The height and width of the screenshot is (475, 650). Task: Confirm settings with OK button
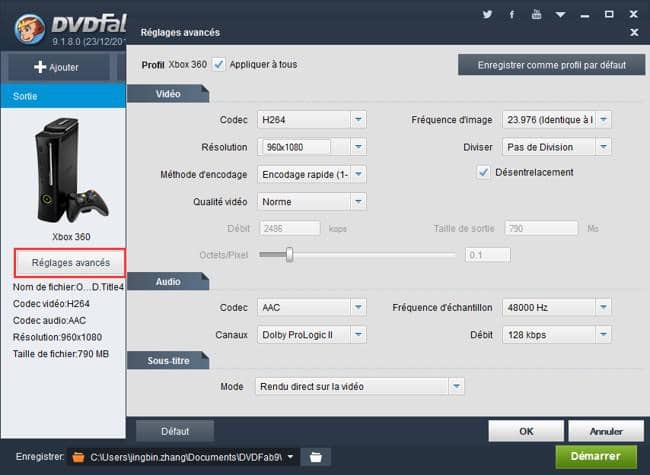tap(526, 431)
